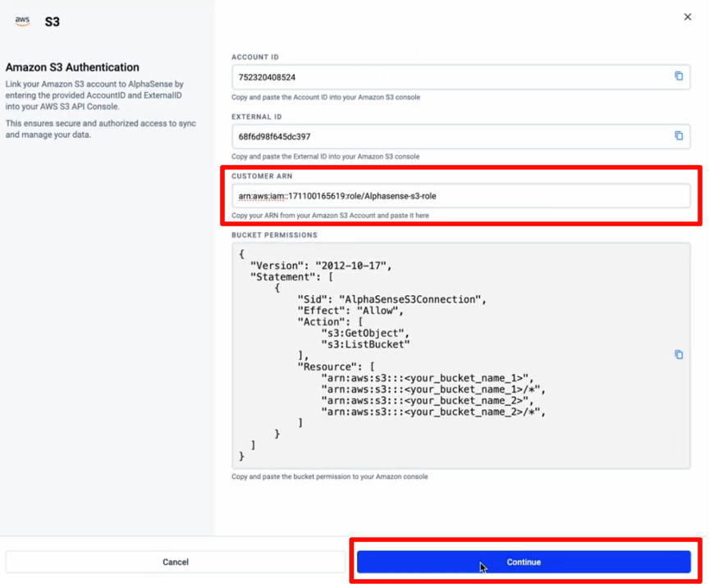Click into the Account ID field
This screenshot has width=714, height=588.
click(x=451, y=77)
